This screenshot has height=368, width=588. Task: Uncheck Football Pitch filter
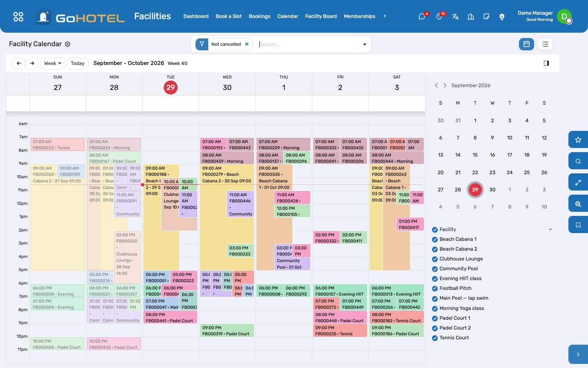(435, 289)
